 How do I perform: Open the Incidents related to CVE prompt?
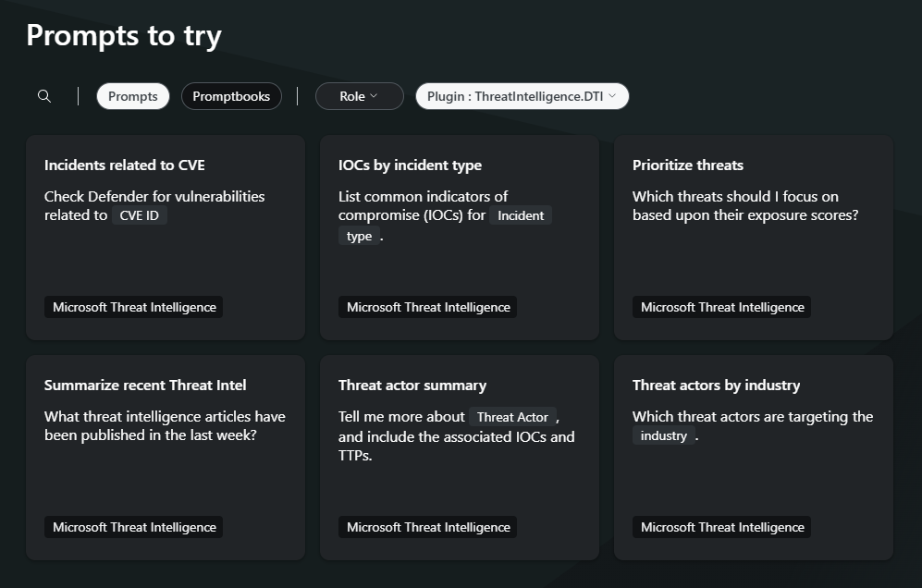pyautogui.click(x=166, y=238)
